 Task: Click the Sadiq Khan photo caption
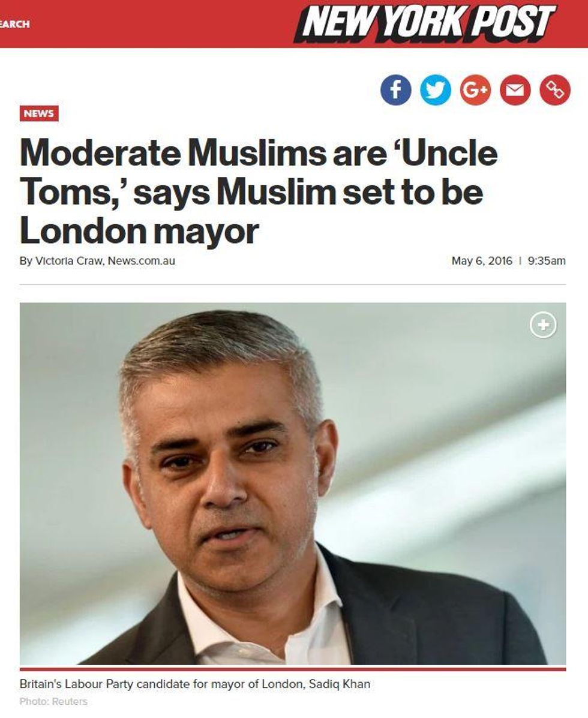pos(194,684)
